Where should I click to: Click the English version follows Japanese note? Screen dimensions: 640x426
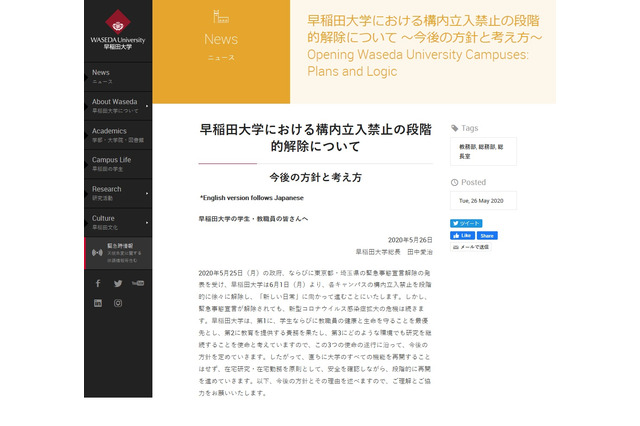pyautogui.click(x=251, y=198)
